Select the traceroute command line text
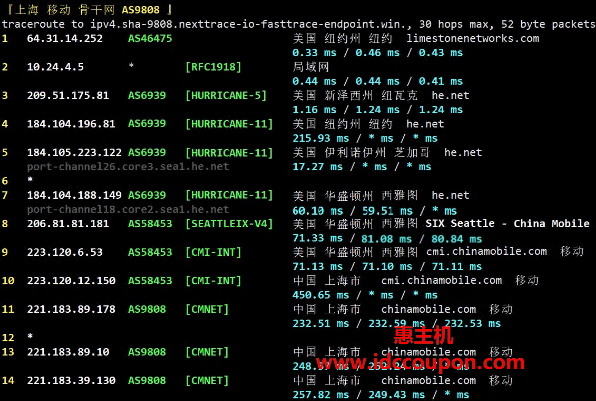The image size is (596, 401). point(298,24)
